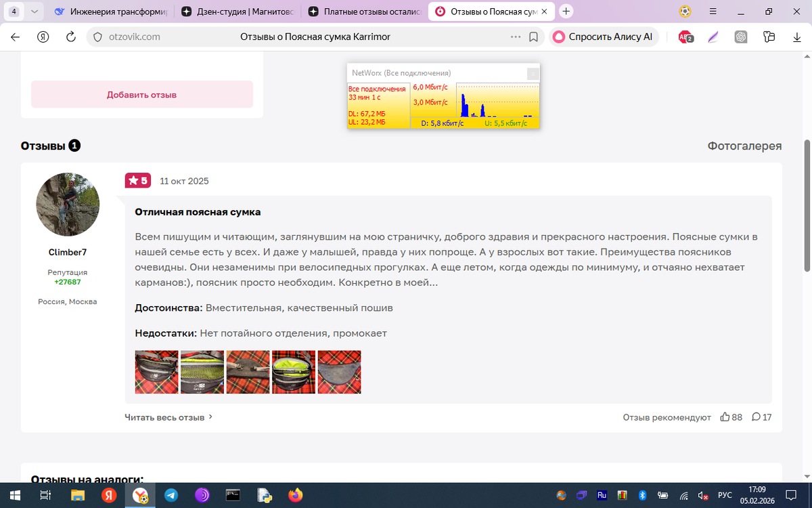Click the purple quill extension icon
812x508 pixels.
point(713,37)
